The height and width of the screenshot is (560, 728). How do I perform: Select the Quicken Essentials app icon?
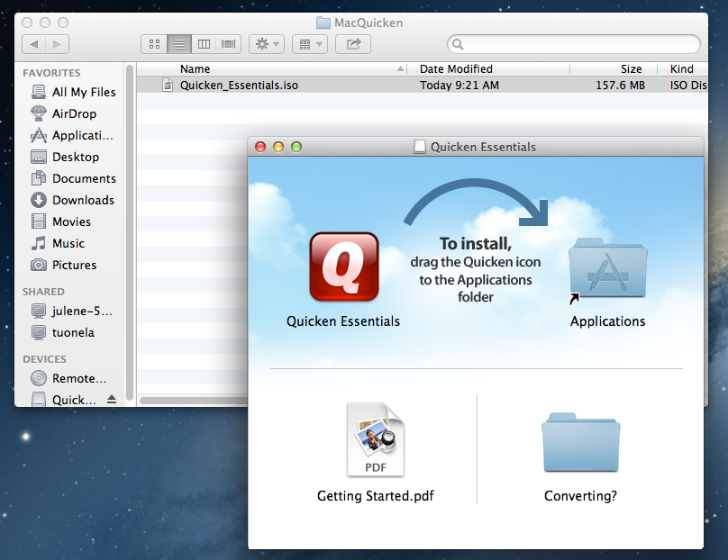click(344, 266)
